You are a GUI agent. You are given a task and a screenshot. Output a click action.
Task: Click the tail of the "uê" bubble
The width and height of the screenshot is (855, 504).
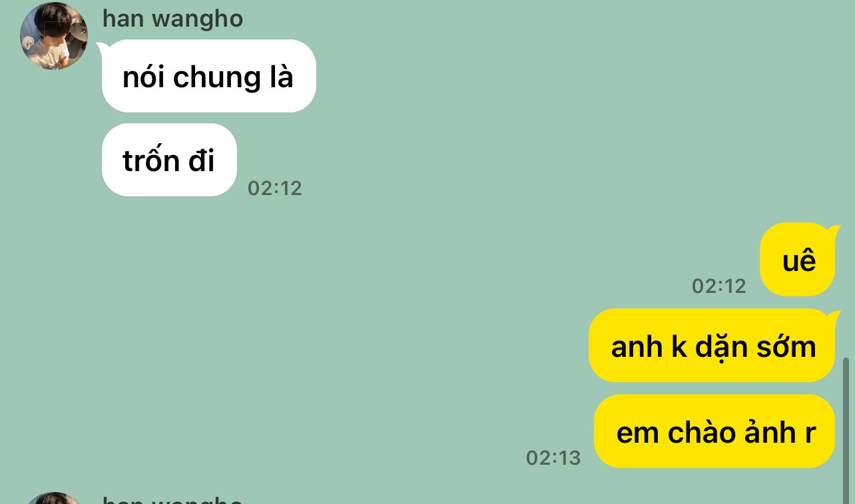pyautogui.click(x=834, y=230)
